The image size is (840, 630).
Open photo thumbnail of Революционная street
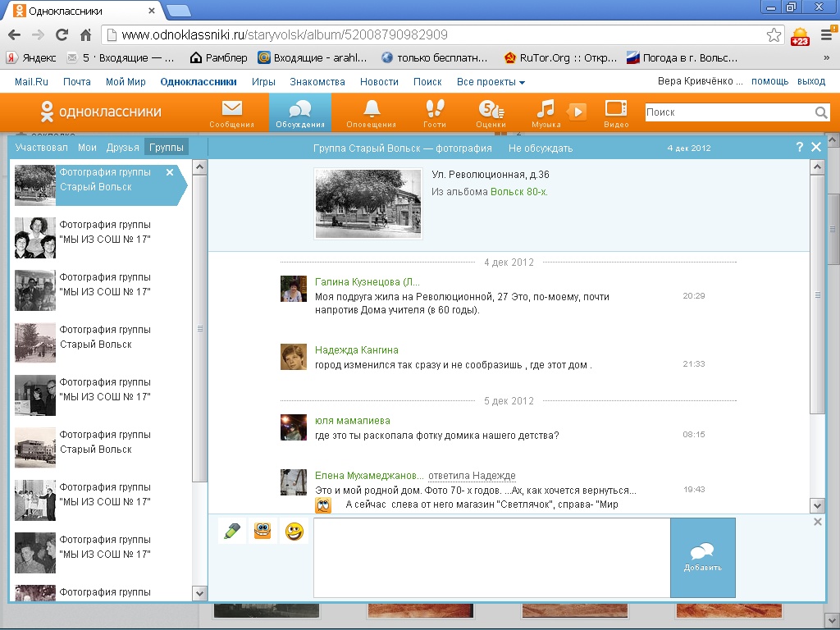(367, 203)
